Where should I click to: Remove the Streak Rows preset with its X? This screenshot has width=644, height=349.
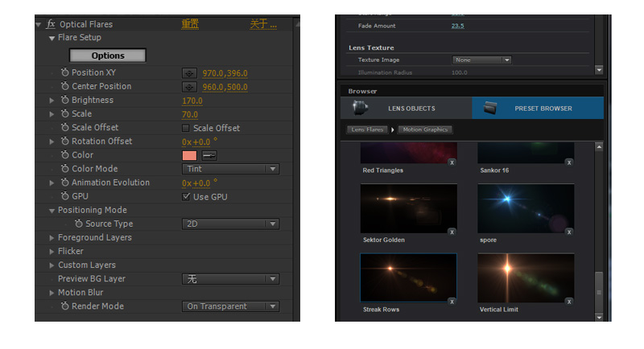tap(452, 302)
